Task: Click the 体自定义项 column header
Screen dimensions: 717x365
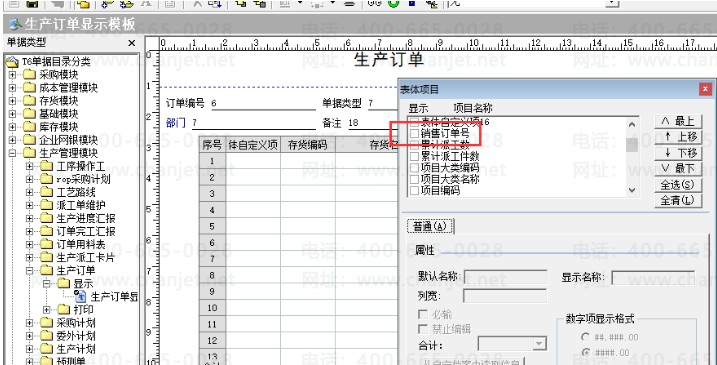Action: tap(253, 145)
